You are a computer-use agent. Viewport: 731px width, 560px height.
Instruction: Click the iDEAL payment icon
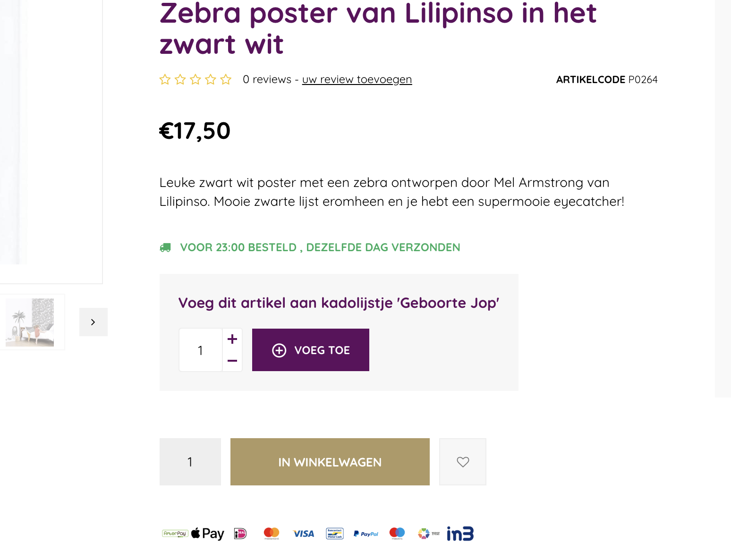pos(240,534)
